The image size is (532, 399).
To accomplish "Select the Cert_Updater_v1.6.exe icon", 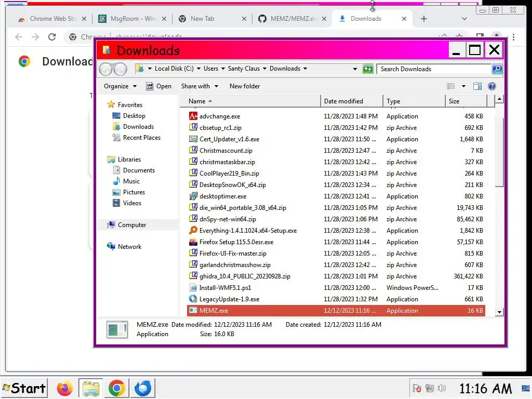I will point(193,139).
